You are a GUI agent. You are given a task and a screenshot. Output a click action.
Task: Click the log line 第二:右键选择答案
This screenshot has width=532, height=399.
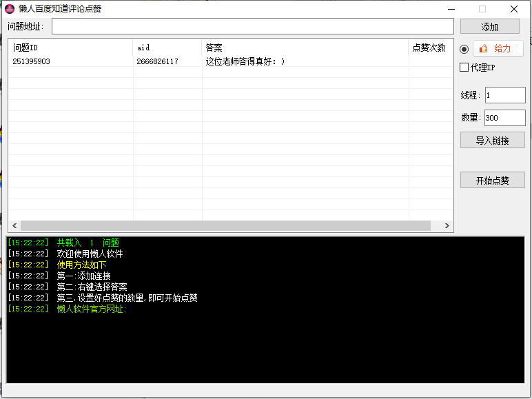coord(68,287)
